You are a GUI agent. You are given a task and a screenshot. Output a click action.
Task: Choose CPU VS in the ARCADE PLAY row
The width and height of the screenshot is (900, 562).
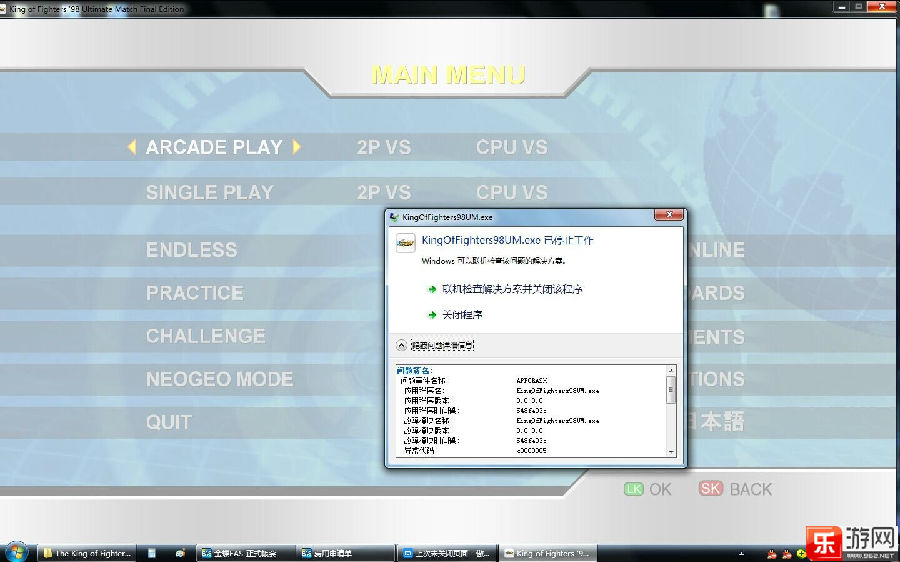[511, 147]
